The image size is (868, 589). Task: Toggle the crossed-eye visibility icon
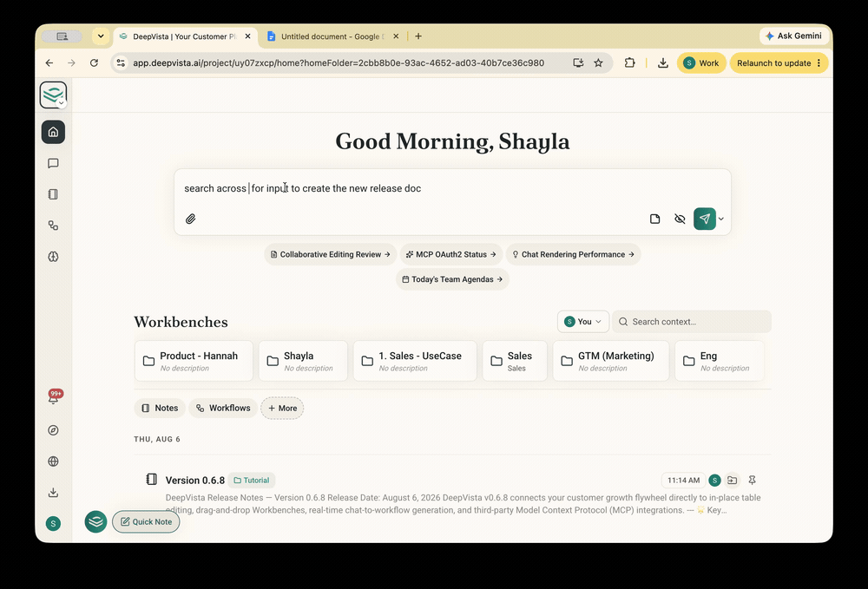[x=680, y=219]
